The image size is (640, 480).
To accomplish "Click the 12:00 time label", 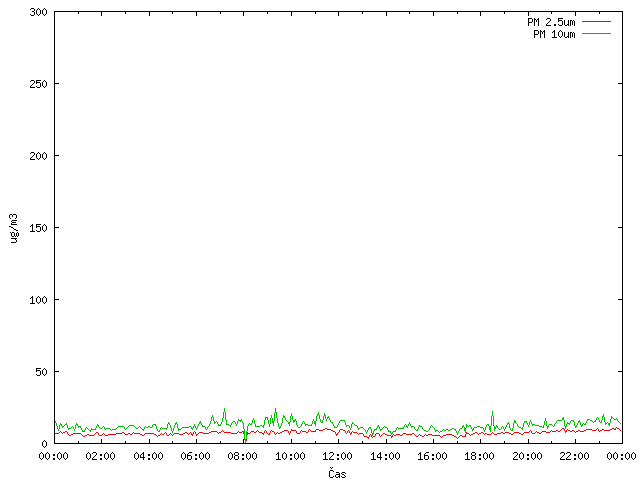I will point(337,456).
